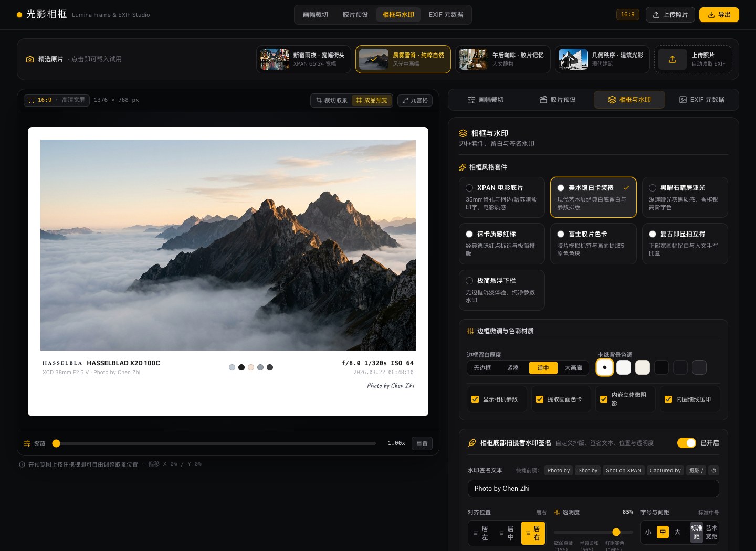Image resolution: width=756 pixels, height=551 pixels.
Task: Turn off the 已开启 watermark signature switch
Action: click(x=687, y=443)
